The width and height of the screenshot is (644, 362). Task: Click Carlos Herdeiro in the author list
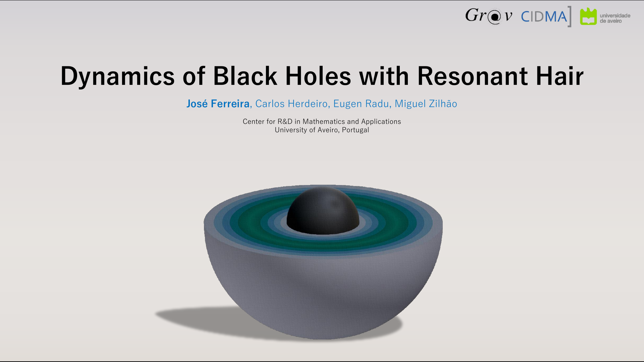pyautogui.click(x=291, y=104)
